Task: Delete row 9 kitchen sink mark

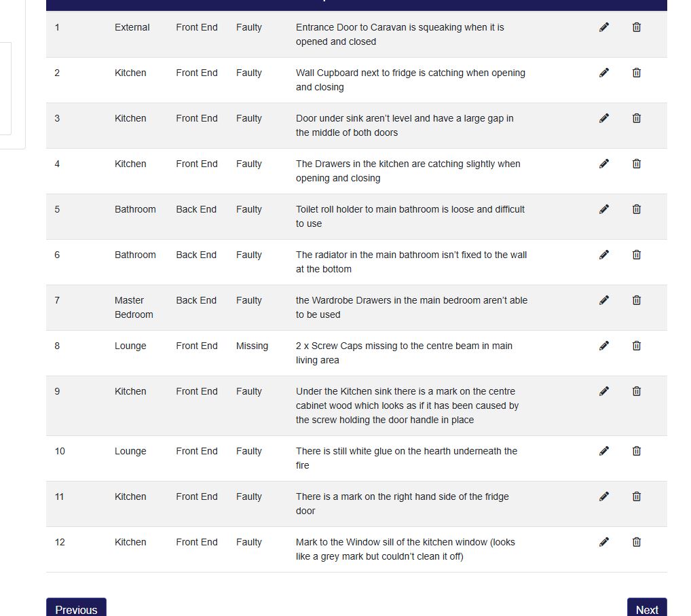Action: [637, 391]
